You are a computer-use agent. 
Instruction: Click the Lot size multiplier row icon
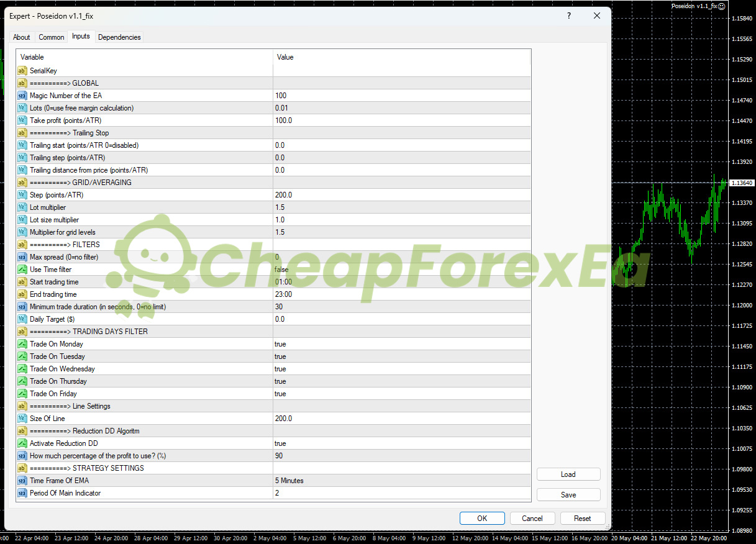[x=22, y=220]
